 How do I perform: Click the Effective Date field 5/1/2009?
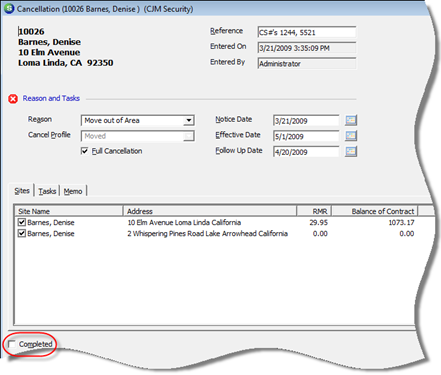(x=306, y=136)
